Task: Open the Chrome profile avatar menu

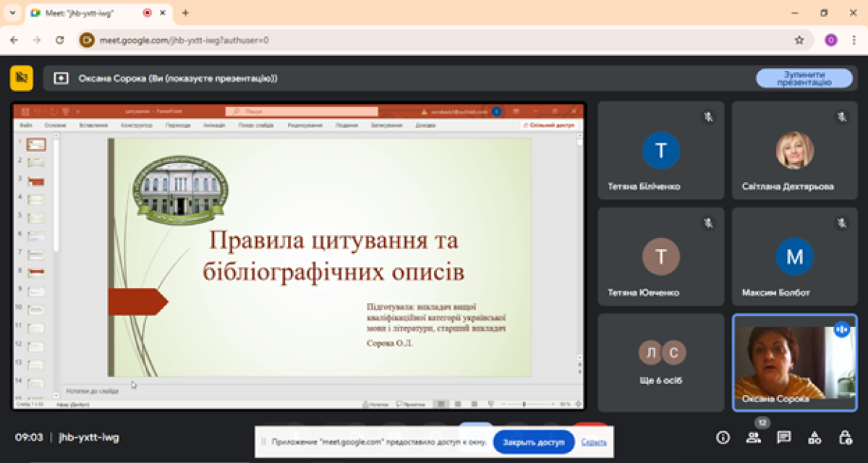Action: click(x=831, y=40)
